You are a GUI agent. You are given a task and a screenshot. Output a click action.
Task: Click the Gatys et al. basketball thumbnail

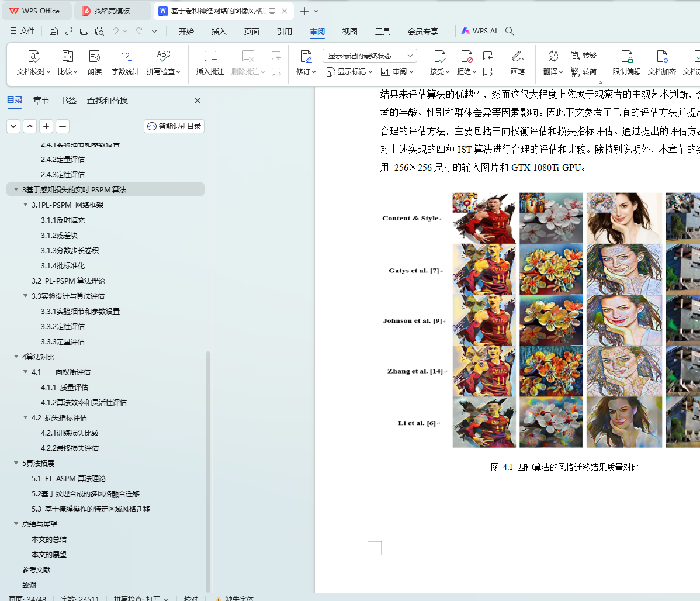click(x=484, y=269)
